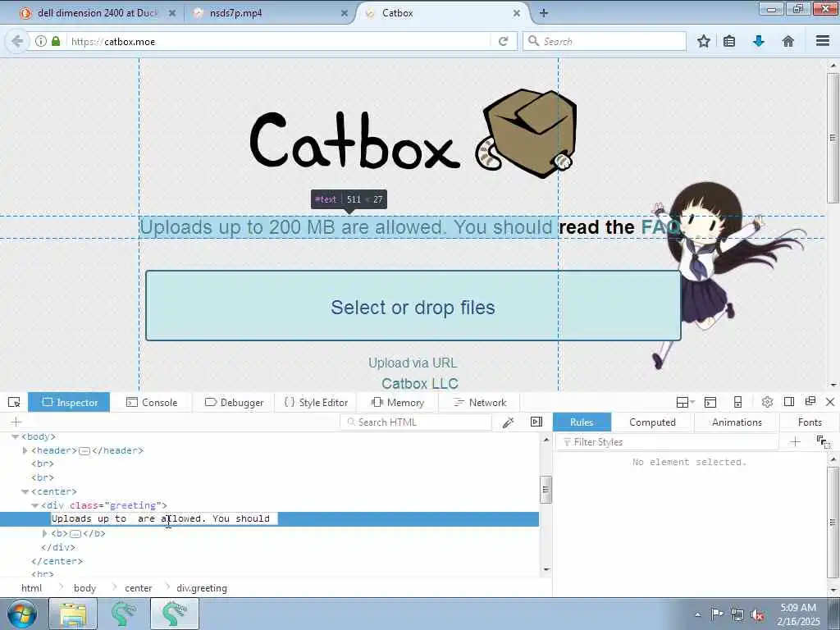
Task: Click the eyedropper color picker icon
Action: click(x=509, y=422)
